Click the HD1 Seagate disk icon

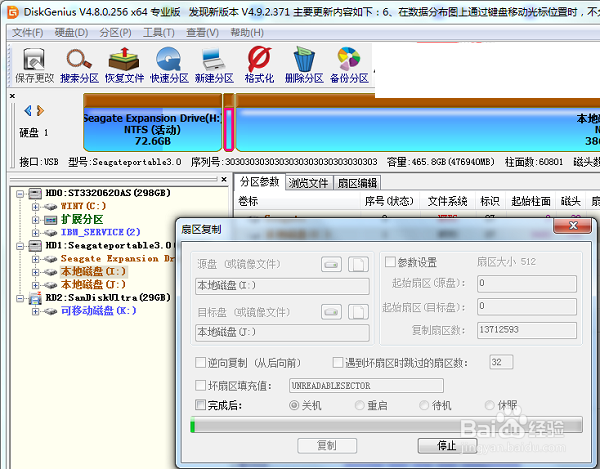click(35, 246)
